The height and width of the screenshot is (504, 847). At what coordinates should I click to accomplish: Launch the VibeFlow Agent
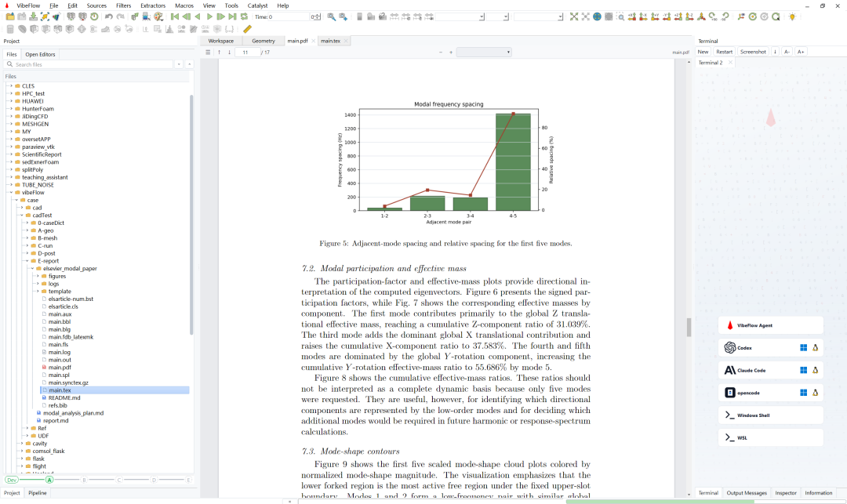[770, 325]
